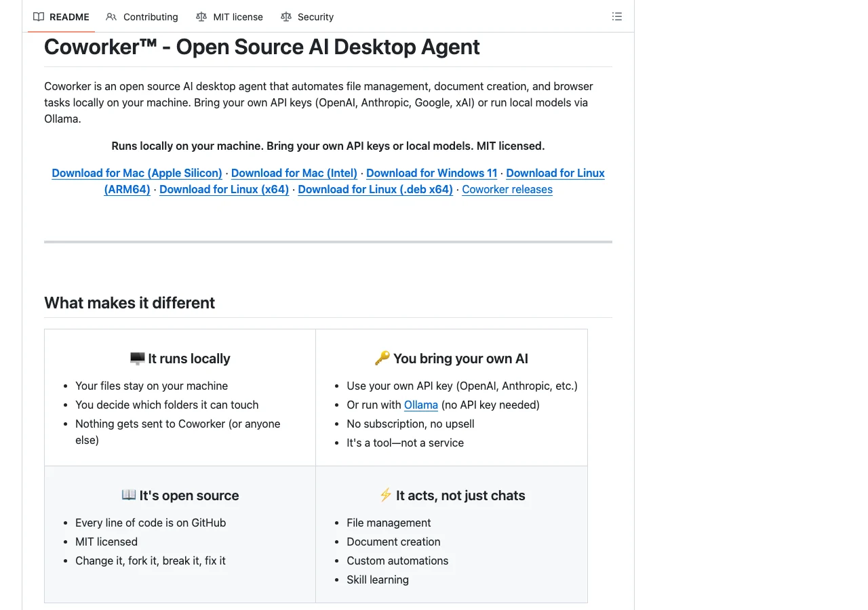
Task: Click the You bring your own AI heading
Action: (451, 359)
